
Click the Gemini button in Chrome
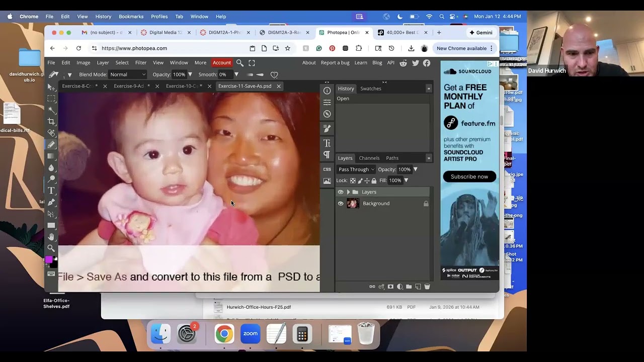[x=481, y=33]
